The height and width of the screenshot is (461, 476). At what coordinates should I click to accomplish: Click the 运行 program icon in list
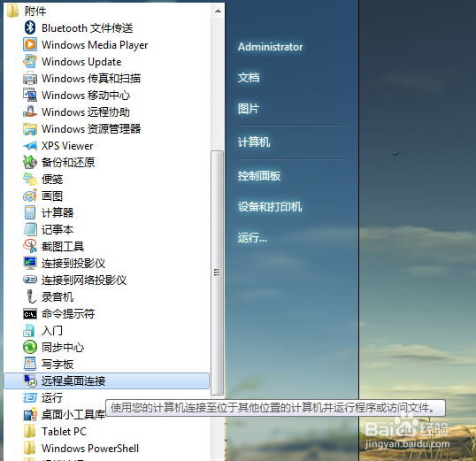[30, 397]
